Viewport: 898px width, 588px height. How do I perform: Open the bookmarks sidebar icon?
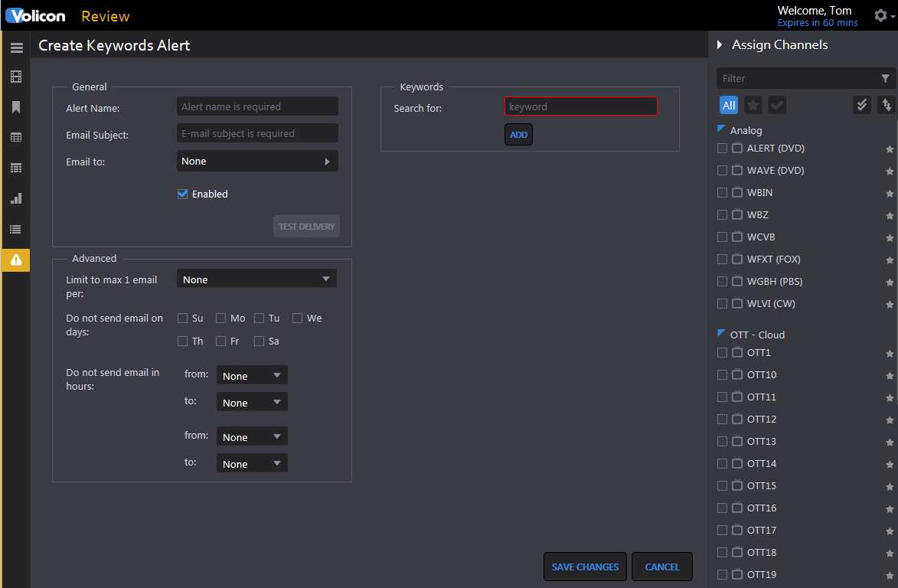click(16, 107)
